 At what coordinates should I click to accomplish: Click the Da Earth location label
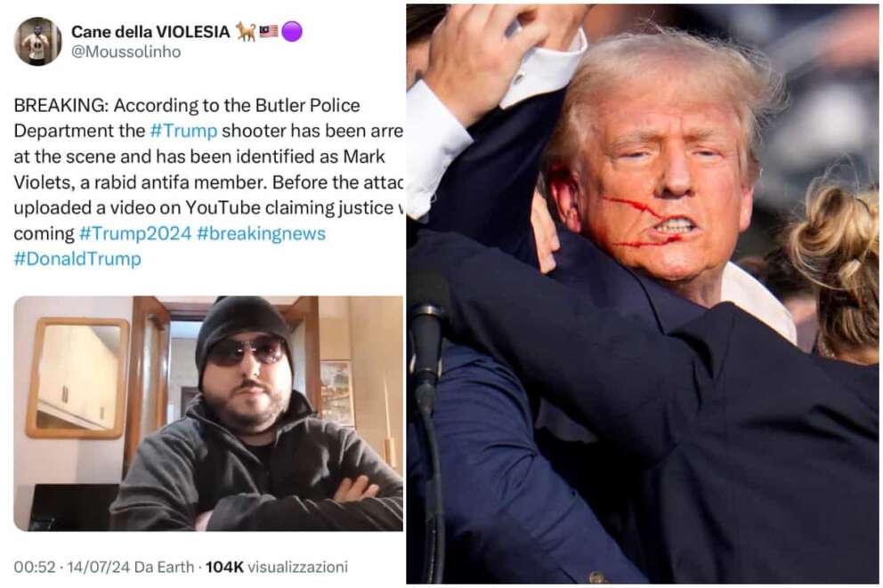coord(165,567)
